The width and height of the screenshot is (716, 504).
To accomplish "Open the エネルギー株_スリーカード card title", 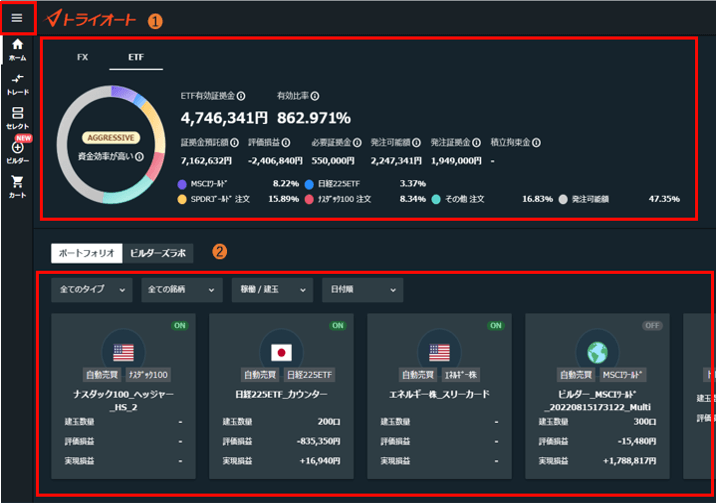I will pos(439,394).
